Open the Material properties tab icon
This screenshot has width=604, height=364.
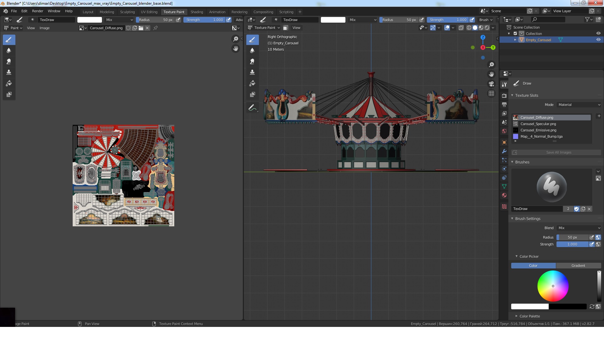point(504,195)
